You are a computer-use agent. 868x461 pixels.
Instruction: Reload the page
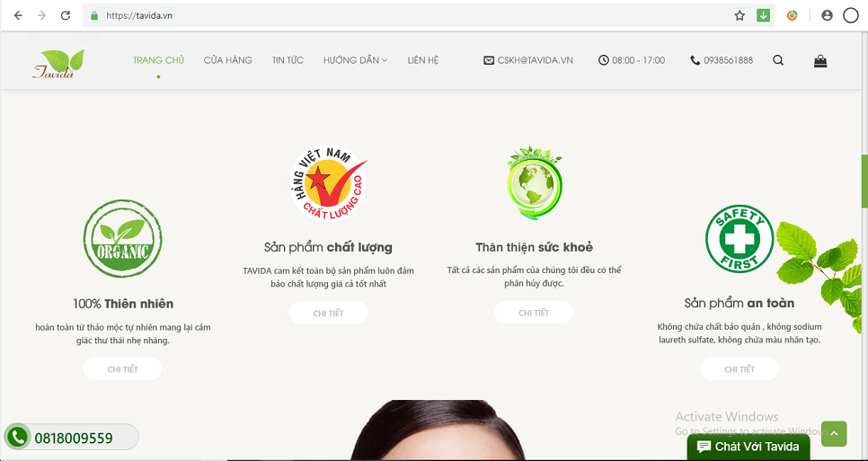pyautogui.click(x=66, y=15)
